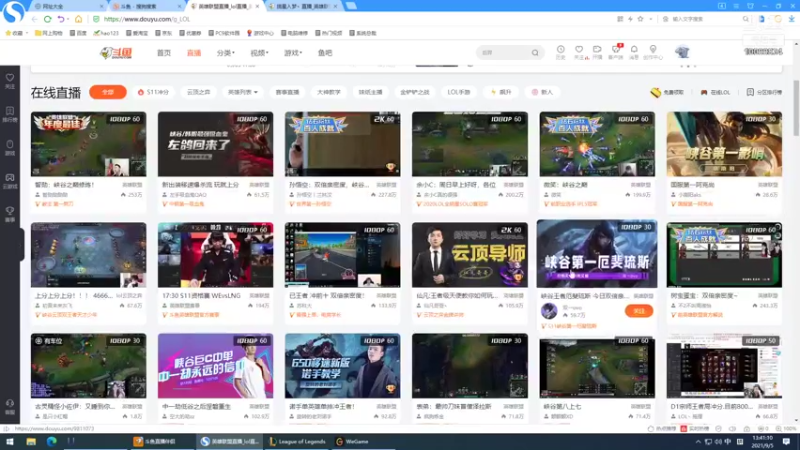Click the client download icon with red badge
This screenshot has height=450, width=800.
[616, 52]
